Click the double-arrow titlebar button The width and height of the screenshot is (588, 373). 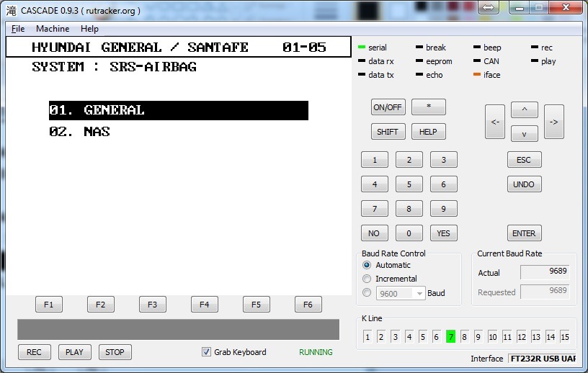click(x=489, y=7)
